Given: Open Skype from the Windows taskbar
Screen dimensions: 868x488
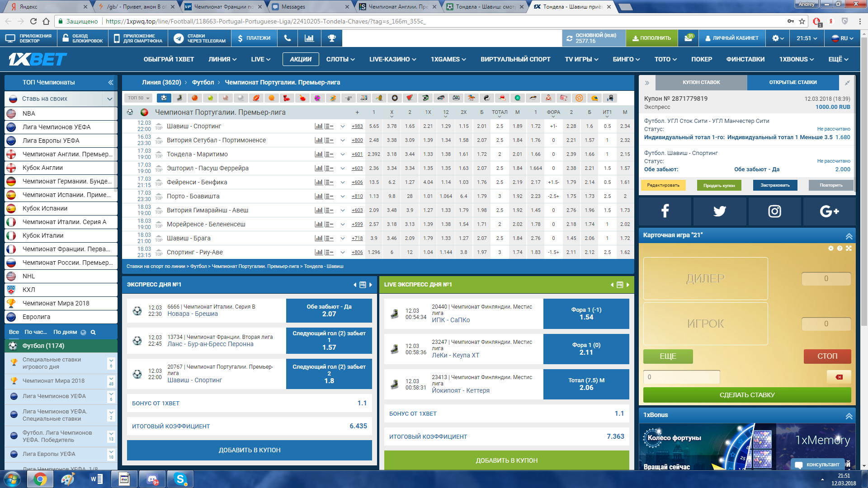Looking at the screenshot, I should click(x=180, y=479).
